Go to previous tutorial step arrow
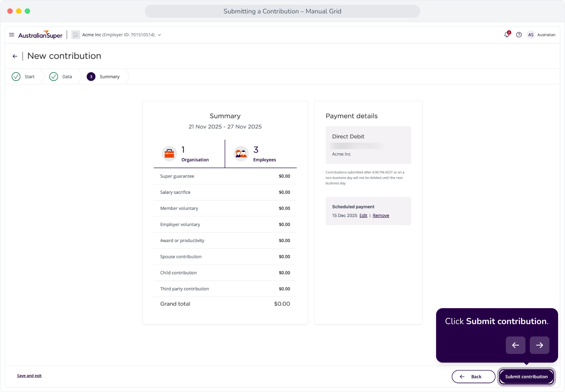The width and height of the screenshot is (565, 392). click(516, 345)
